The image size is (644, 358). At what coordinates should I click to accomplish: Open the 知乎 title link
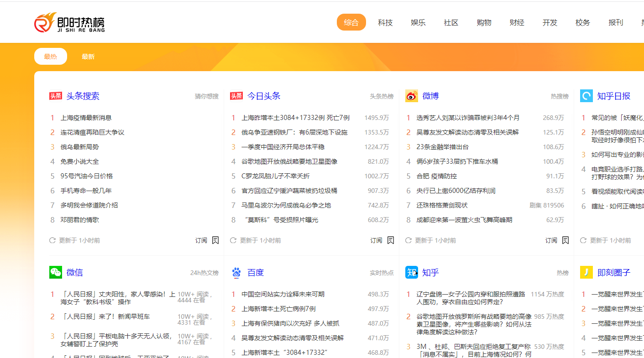coord(430,272)
